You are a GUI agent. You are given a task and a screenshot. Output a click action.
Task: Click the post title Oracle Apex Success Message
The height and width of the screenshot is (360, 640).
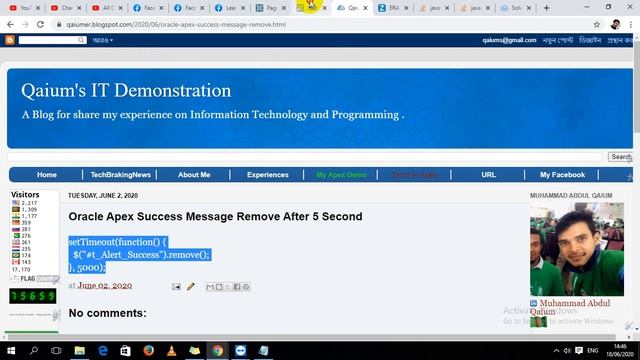click(x=215, y=216)
